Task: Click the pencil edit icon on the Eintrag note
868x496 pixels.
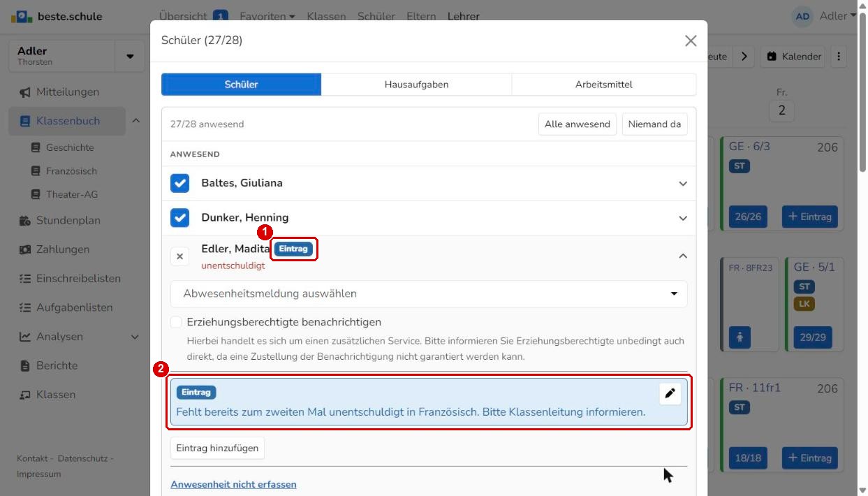Action: click(670, 394)
